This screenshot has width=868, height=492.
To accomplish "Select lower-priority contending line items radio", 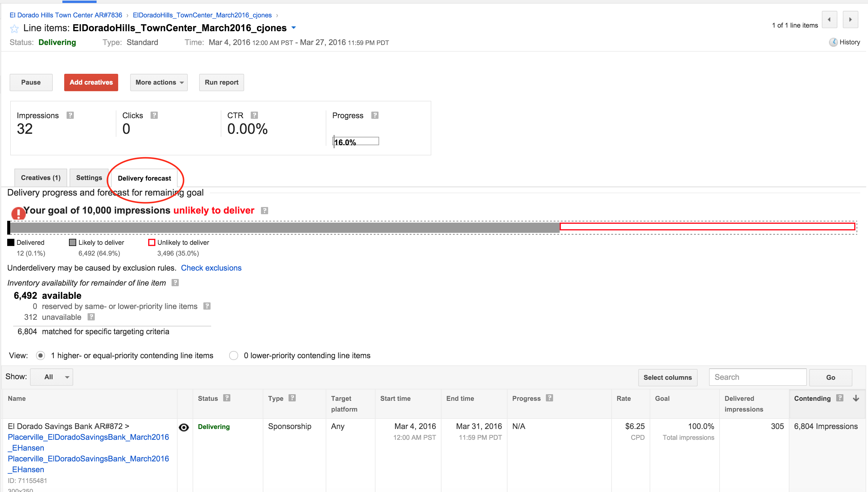I will (x=233, y=355).
